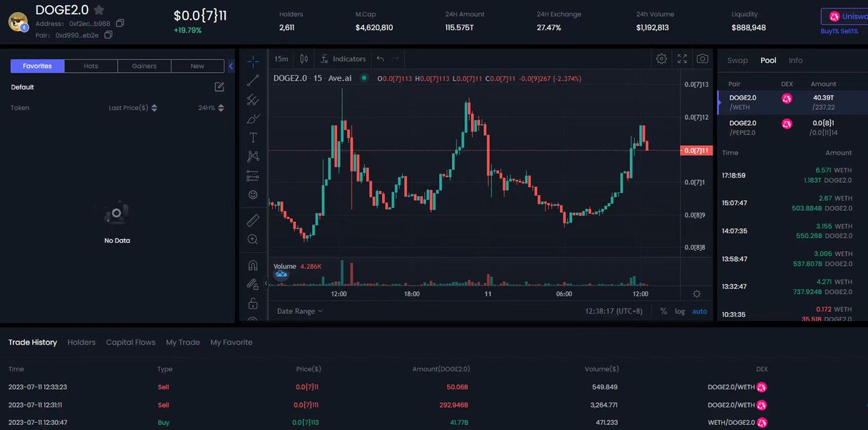
Task: Open the emoji sticker tool
Action: point(252,194)
